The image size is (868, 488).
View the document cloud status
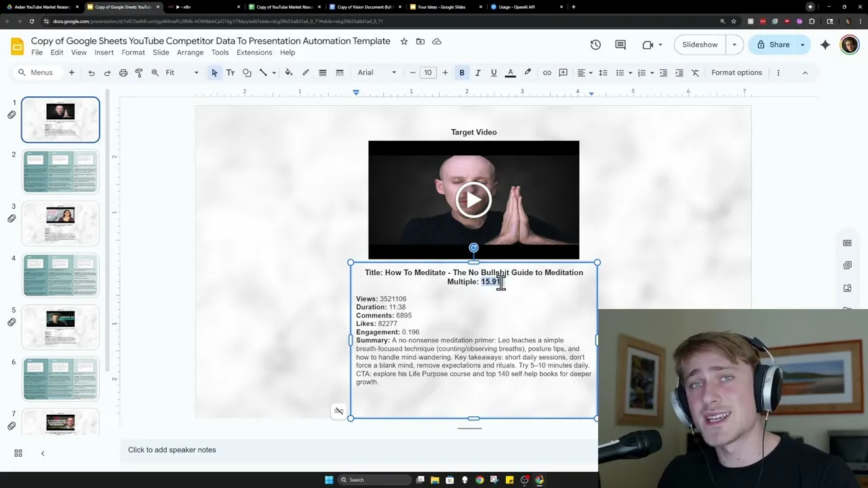437,41
